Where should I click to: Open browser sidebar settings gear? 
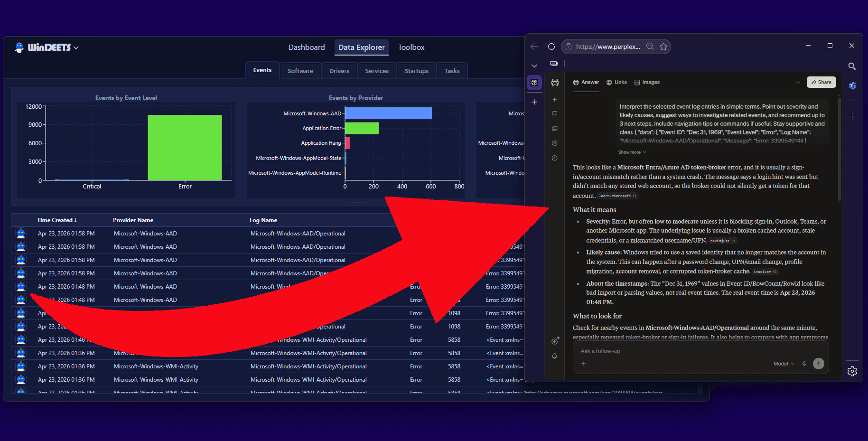[x=852, y=371]
